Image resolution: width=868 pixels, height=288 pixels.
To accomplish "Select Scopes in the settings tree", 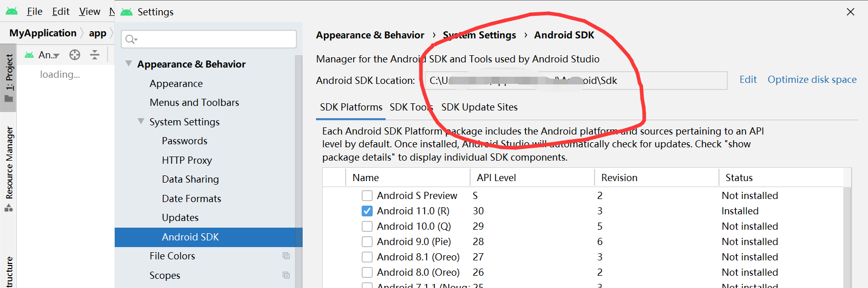I will coord(165,275).
